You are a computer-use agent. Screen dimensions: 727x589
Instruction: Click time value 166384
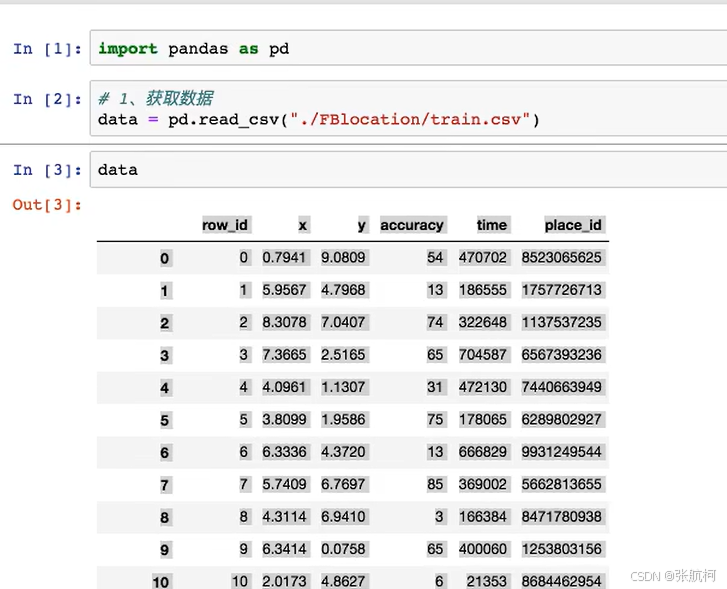[484, 517]
